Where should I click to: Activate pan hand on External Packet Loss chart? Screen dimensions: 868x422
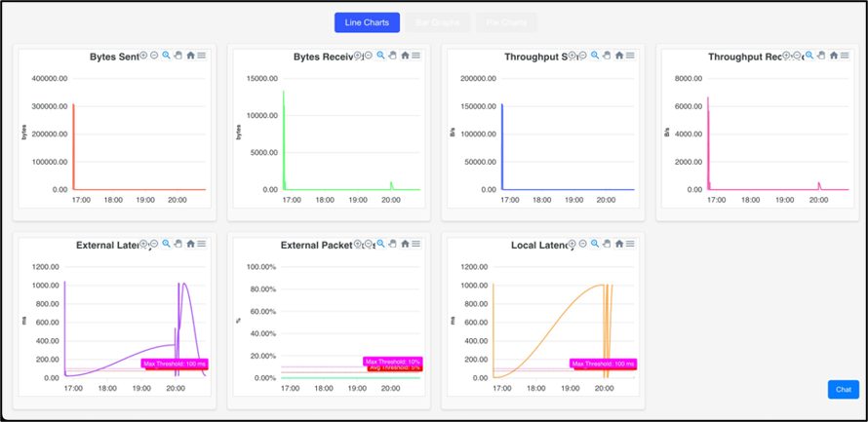point(392,244)
